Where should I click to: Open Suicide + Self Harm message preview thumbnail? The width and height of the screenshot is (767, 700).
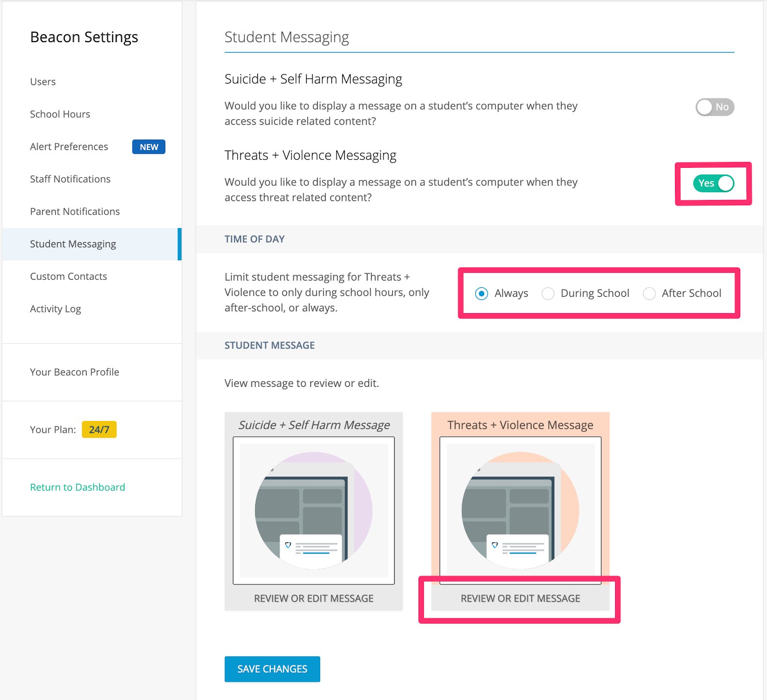[x=314, y=511]
